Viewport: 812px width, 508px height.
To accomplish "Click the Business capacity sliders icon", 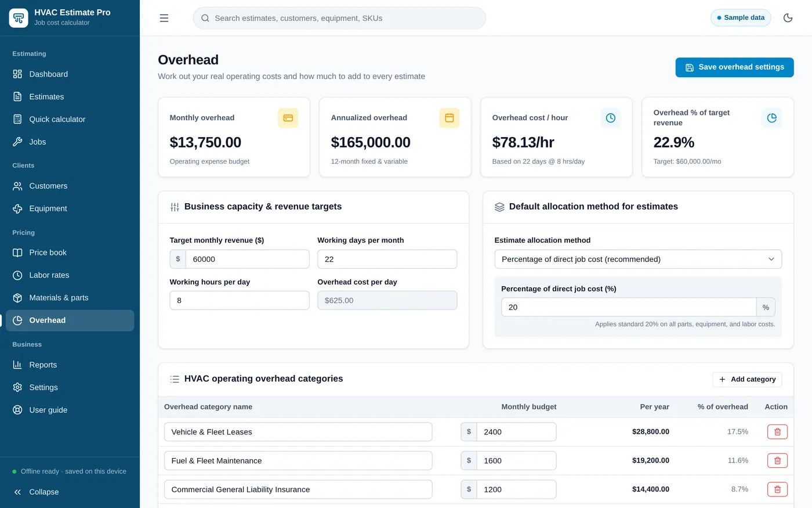I will point(175,207).
